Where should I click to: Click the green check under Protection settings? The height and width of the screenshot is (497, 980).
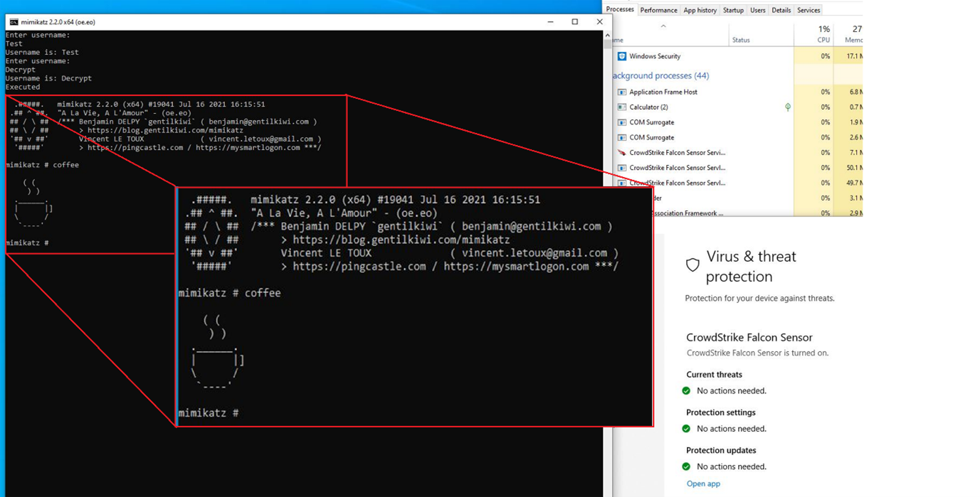pos(686,429)
